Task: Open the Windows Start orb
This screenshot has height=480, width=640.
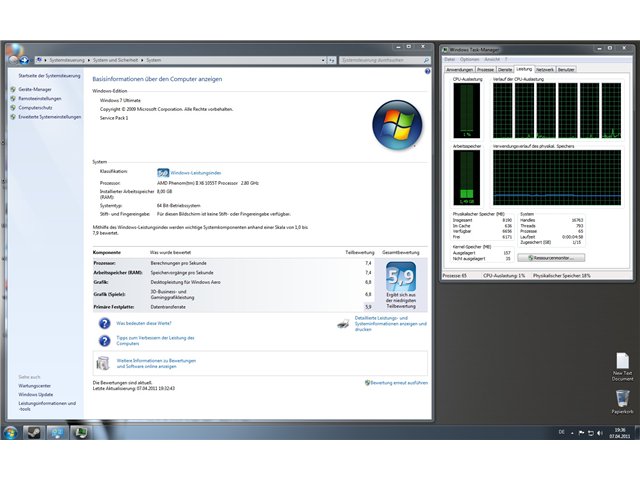Action: tap(11, 433)
